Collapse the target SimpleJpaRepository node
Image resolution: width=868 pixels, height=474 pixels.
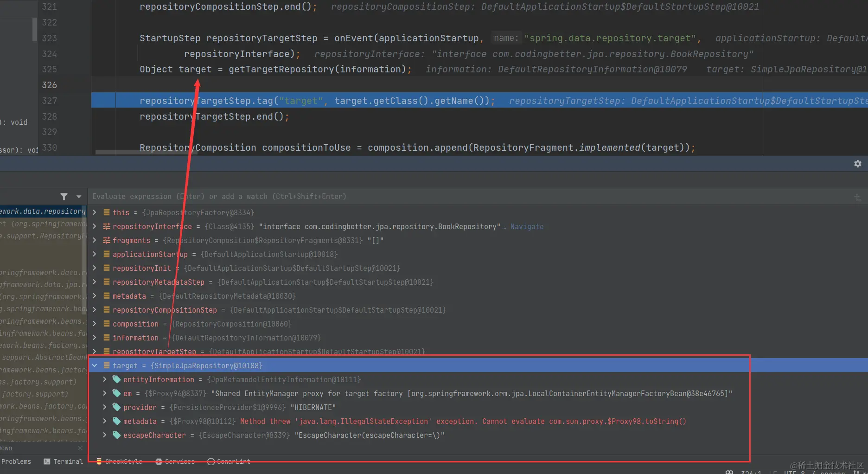pos(95,365)
